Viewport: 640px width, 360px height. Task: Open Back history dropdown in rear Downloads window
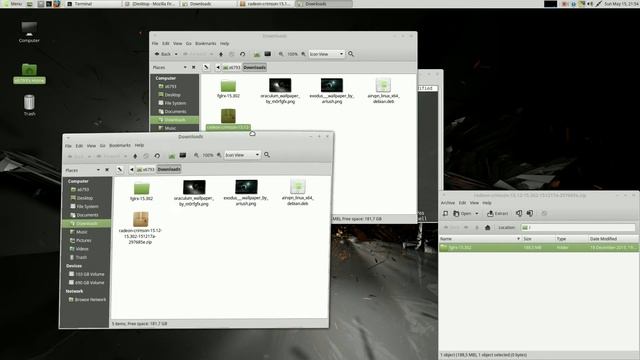point(176,54)
